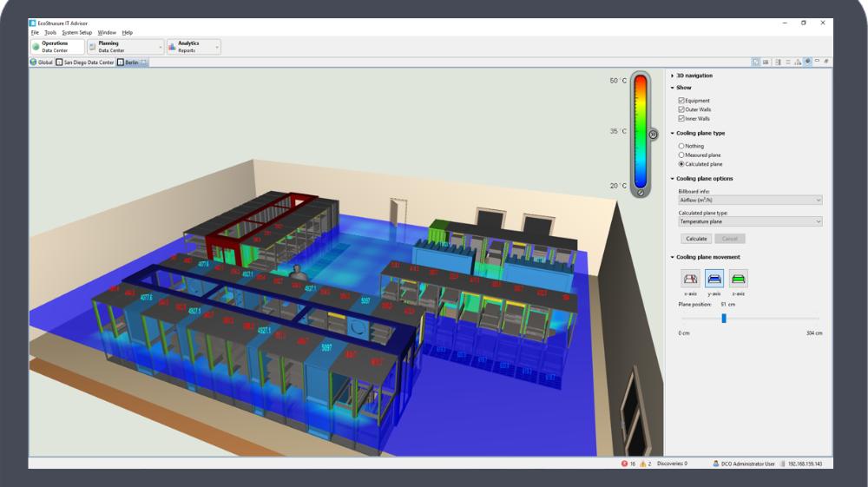
Task: Switch to the Berlin tab
Action: click(x=132, y=63)
